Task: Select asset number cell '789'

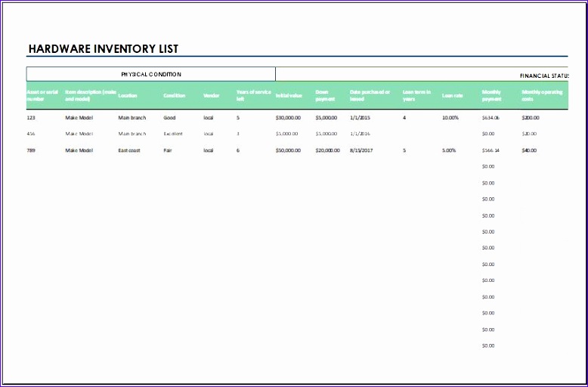Action: pyautogui.click(x=31, y=150)
